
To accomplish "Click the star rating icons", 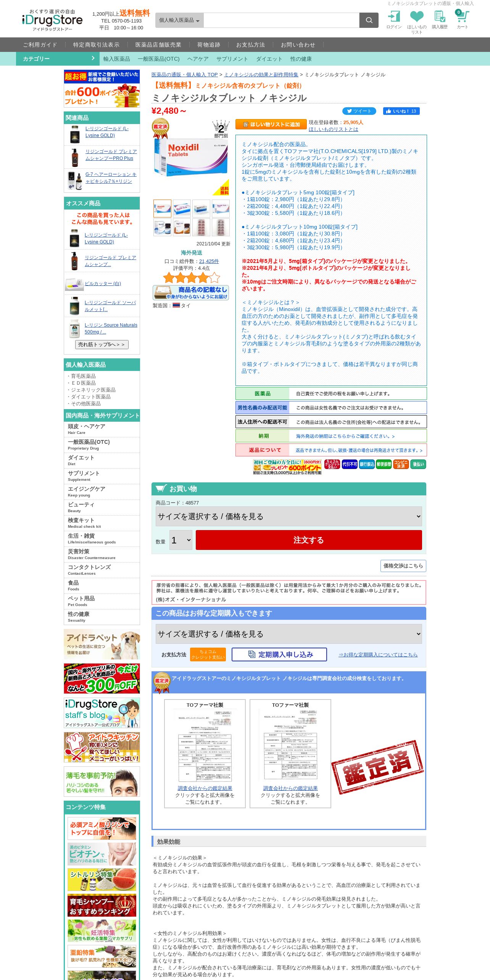I will (192, 277).
